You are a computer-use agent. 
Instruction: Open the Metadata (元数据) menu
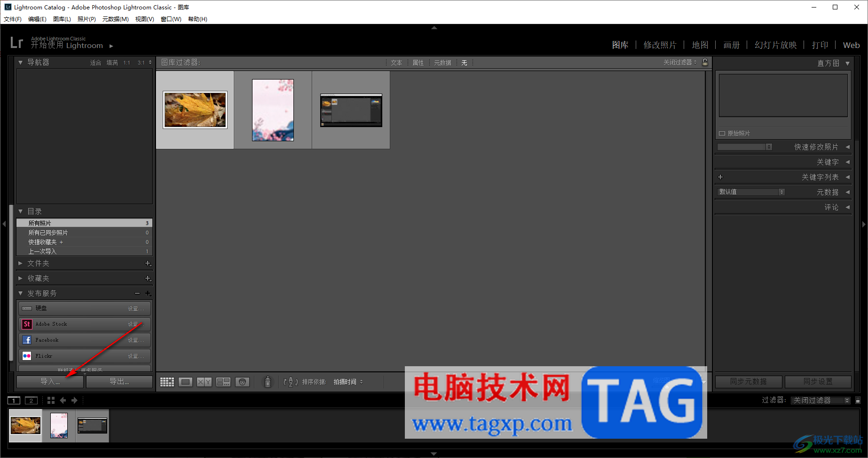click(115, 19)
